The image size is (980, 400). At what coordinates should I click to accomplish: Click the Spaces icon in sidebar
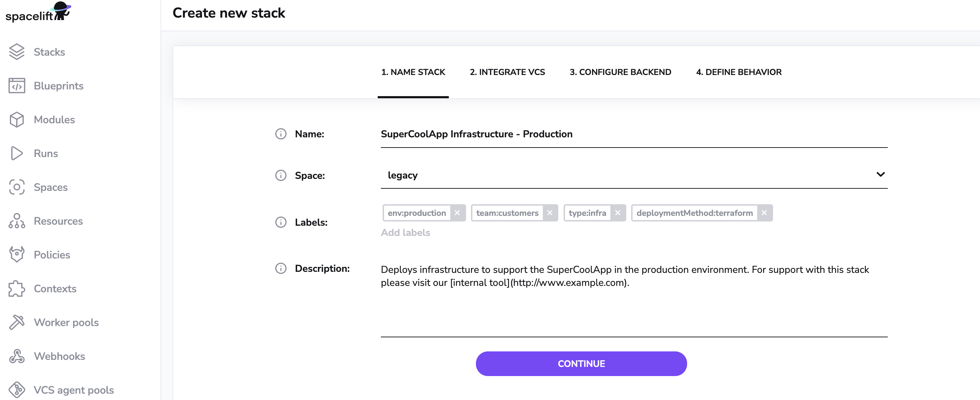coord(17,187)
